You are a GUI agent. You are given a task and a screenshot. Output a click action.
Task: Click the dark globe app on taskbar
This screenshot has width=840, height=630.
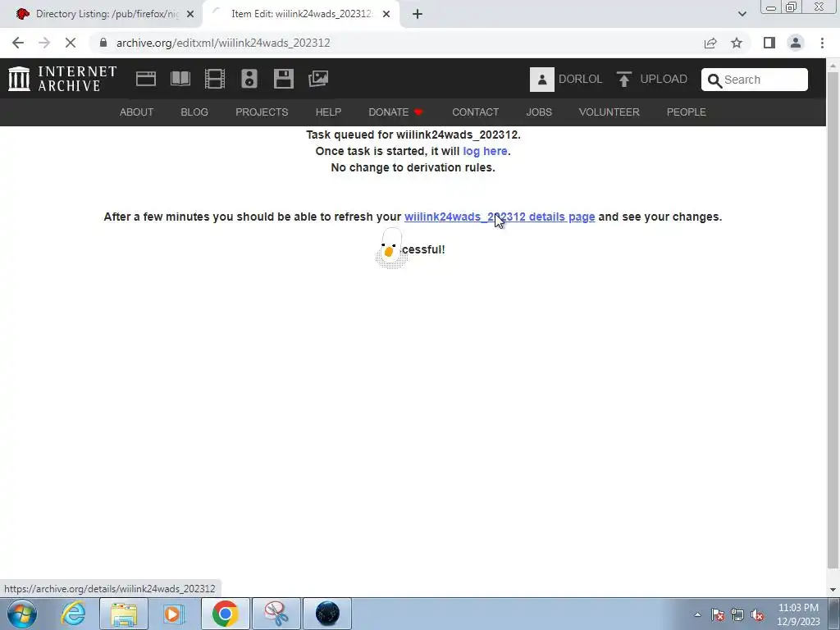coord(327,614)
